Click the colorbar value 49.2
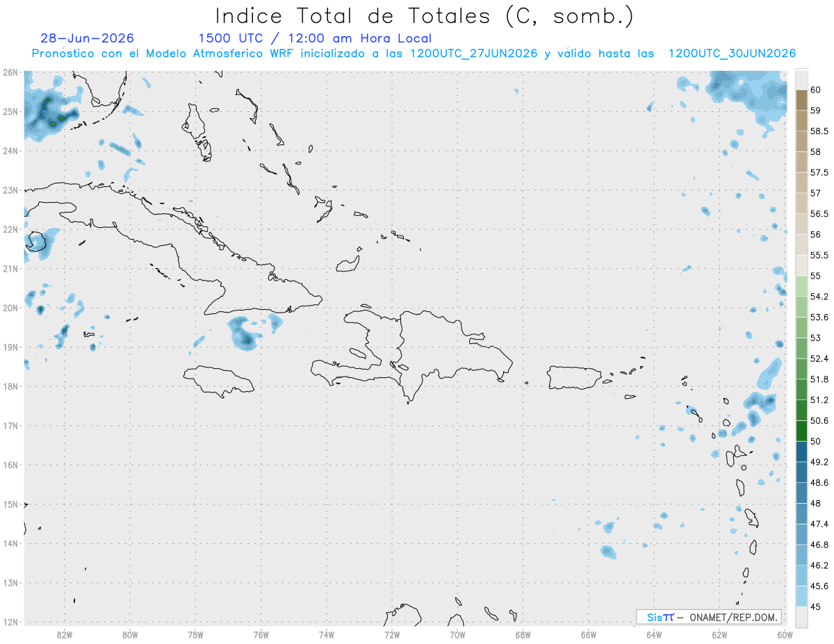This screenshot has height=644, width=834. 819,462
